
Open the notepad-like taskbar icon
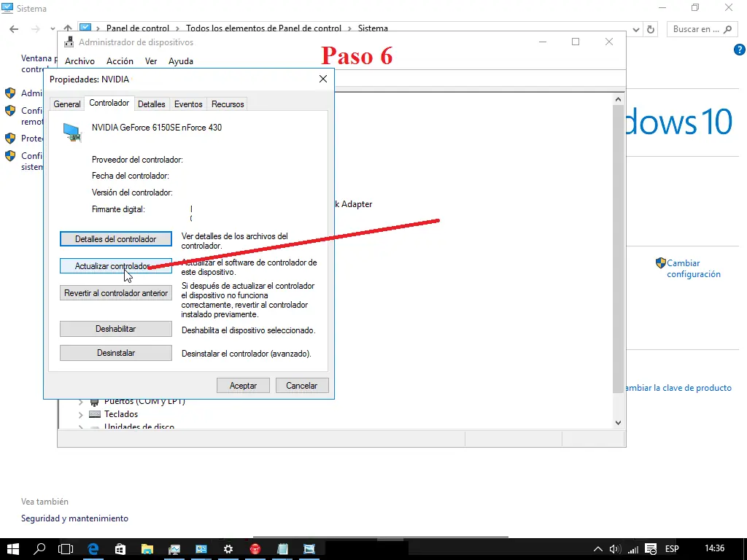[x=282, y=549]
